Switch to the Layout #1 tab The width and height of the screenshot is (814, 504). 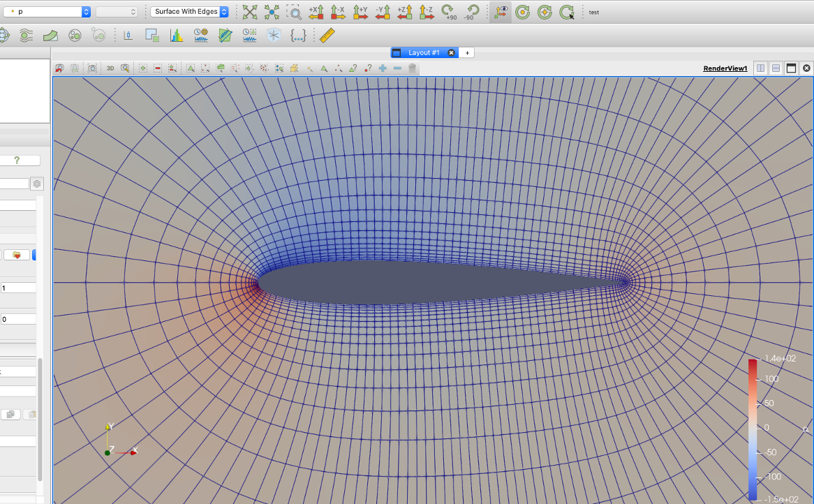424,52
